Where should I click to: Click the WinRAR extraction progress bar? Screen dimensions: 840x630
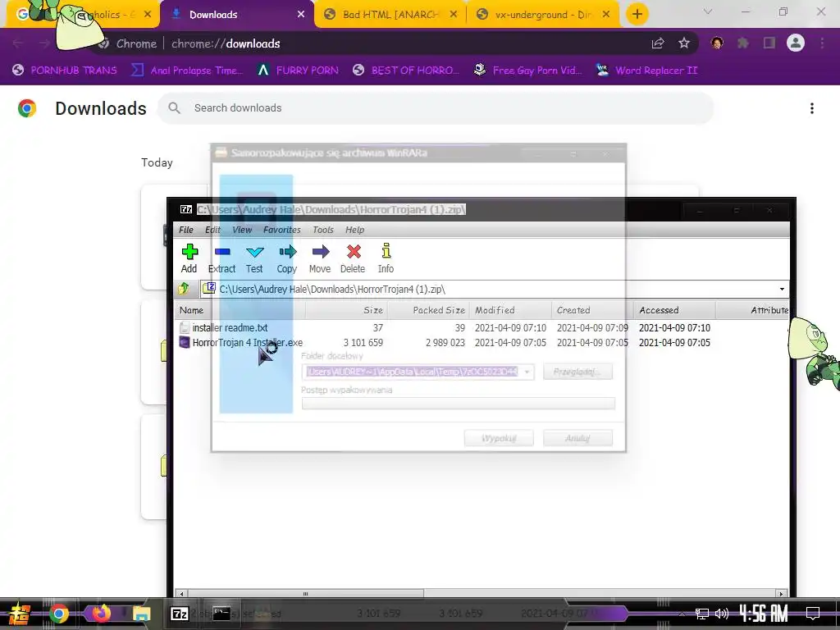click(458, 404)
